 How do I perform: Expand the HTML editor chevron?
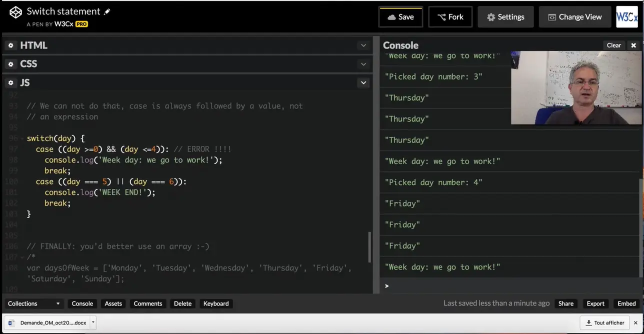pos(363,45)
